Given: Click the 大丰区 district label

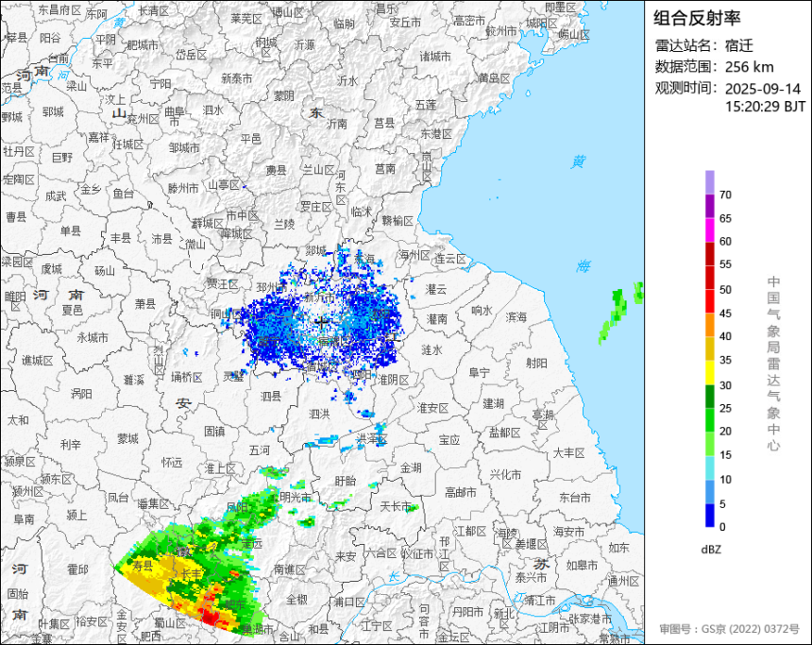Looking at the screenshot, I should pos(568,452).
